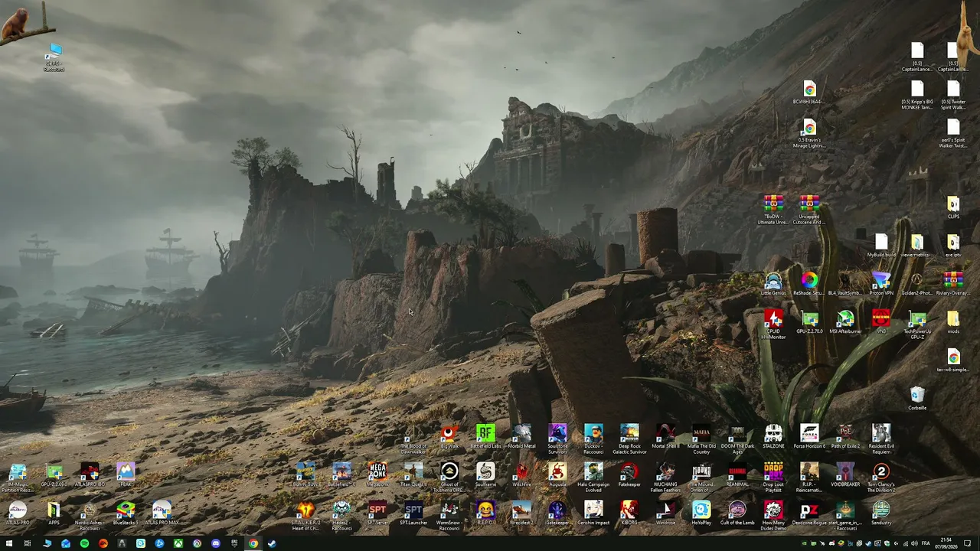The image size is (980, 551).
Task: Open the Windows Start menu
Action: pyautogui.click(x=9, y=543)
